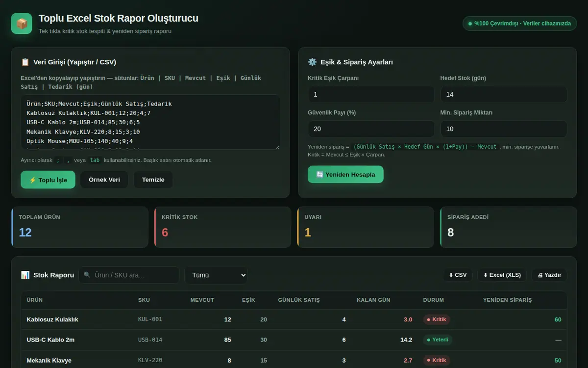Recalculate using Yeniden Hesapla button

[345, 174]
